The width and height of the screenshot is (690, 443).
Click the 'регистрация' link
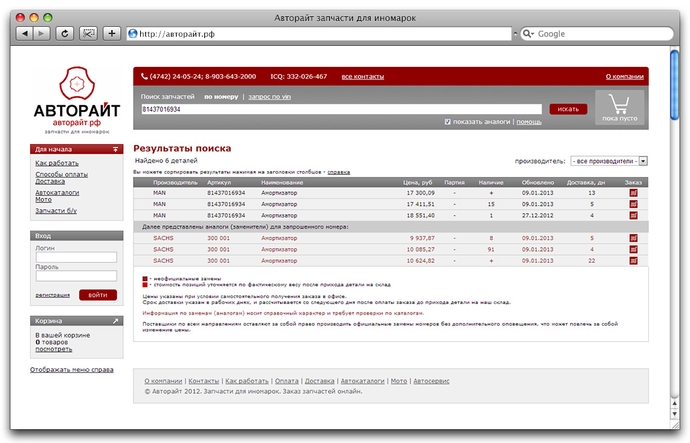point(52,295)
